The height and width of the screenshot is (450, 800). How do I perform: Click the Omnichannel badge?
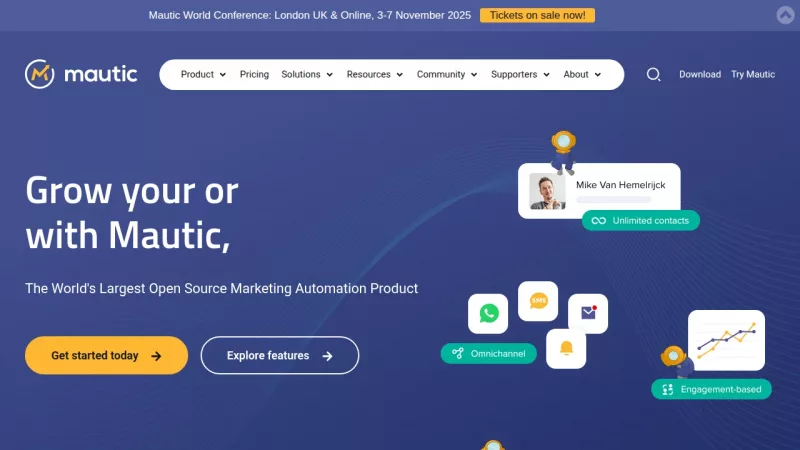pyautogui.click(x=489, y=354)
